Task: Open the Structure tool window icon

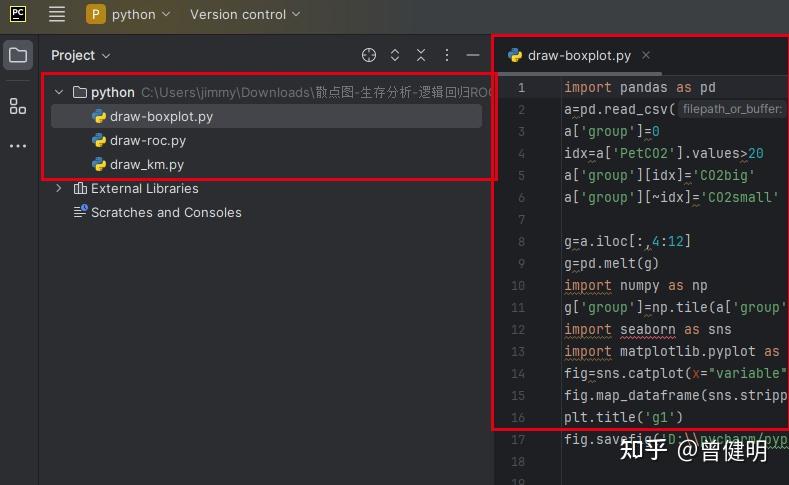Action: coord(18,106)
